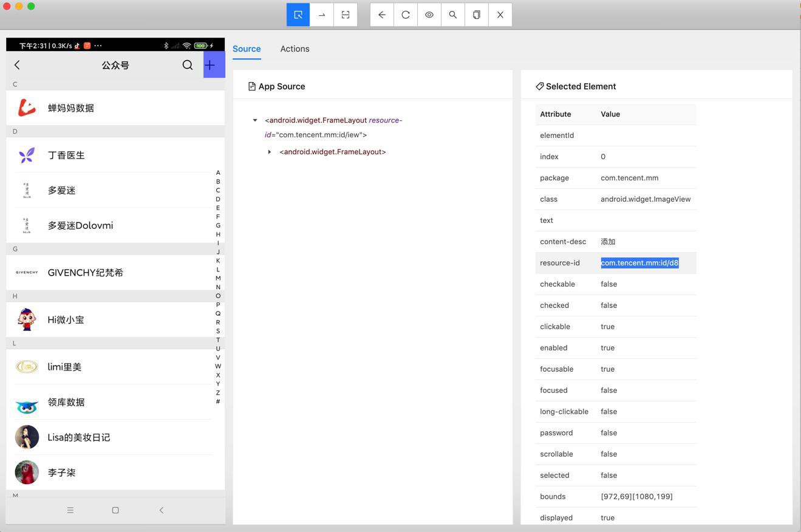Click the class value android.widget.ImageView

coord(646,199)
